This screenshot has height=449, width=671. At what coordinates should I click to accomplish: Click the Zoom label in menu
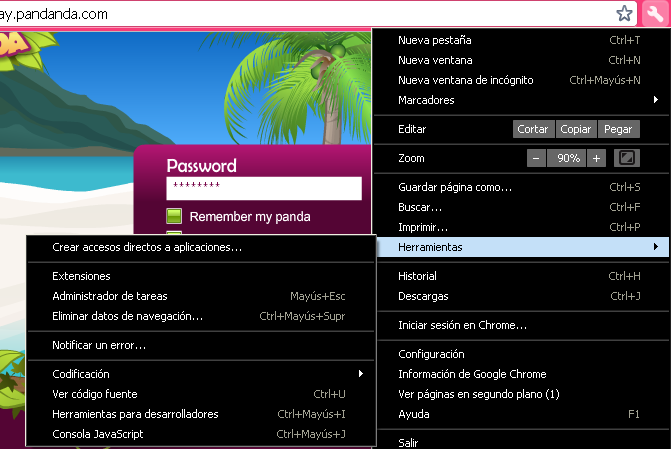(x=411, y=158)
